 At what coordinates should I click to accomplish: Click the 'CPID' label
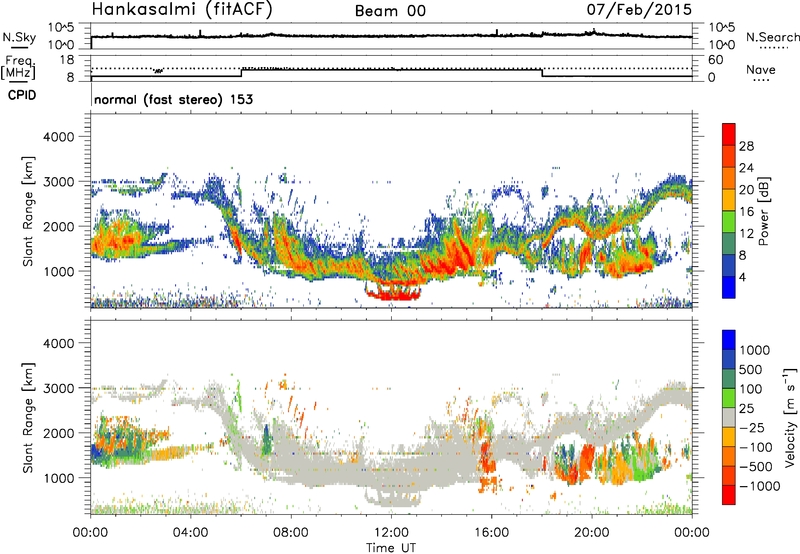[x=22, y=95]
